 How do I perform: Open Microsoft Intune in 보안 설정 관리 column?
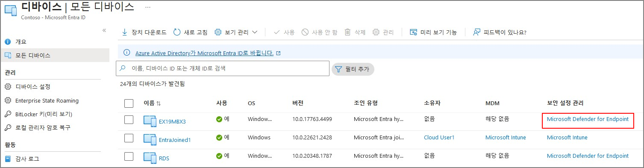(567, 138)
